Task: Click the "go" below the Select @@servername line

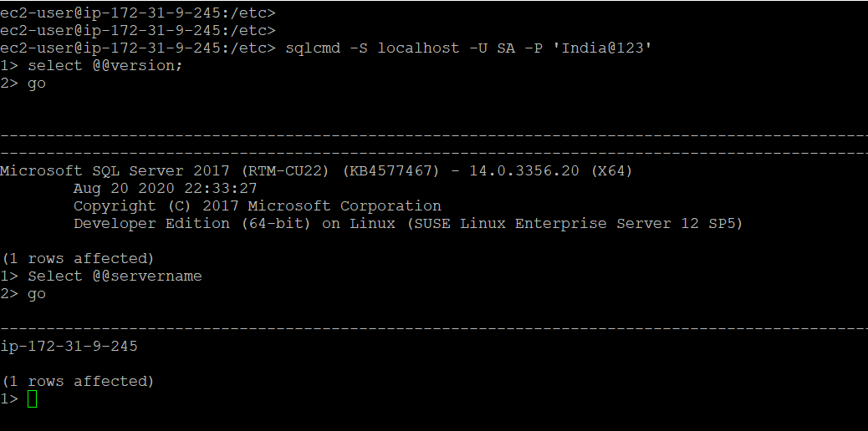Action: click(x=37, y=294)
